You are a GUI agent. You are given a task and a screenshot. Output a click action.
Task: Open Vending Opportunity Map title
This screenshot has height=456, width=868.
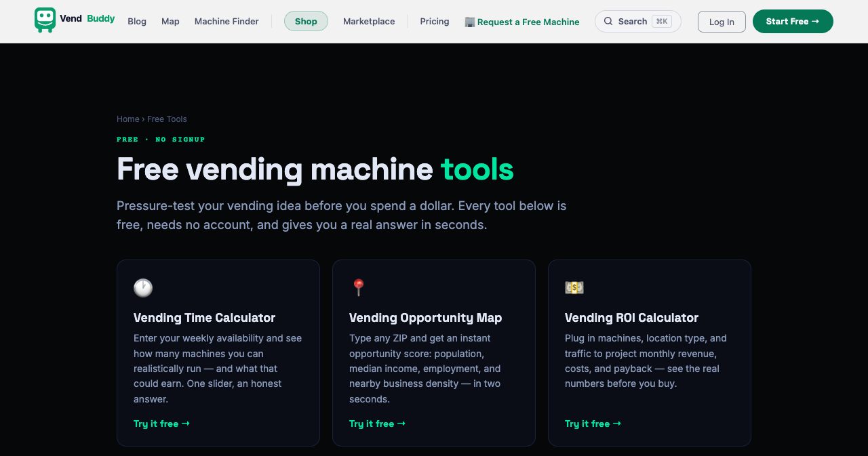[425, 318]
